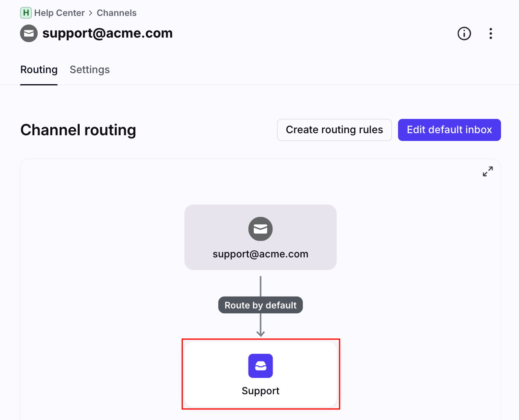This screenshot has height=420, width=519.
Task: Click the Channel routing heading
Action: pos(78,130)
